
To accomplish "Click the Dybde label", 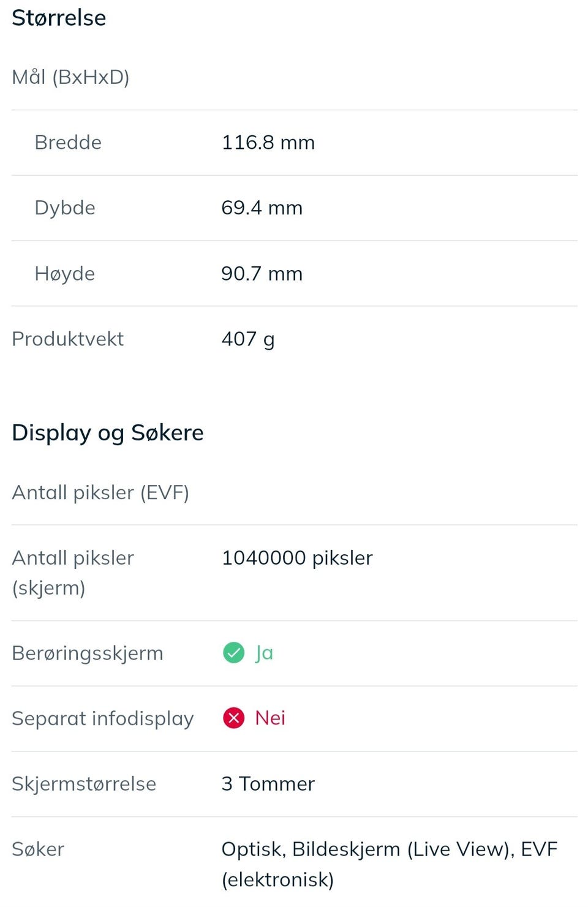I will [x=65, y=208].
